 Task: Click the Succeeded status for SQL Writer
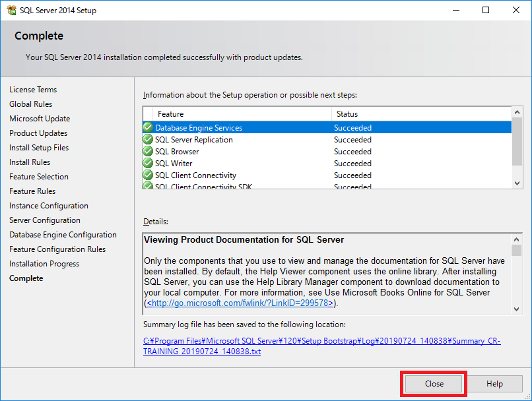pyautogui.click(x=352, y=164)
